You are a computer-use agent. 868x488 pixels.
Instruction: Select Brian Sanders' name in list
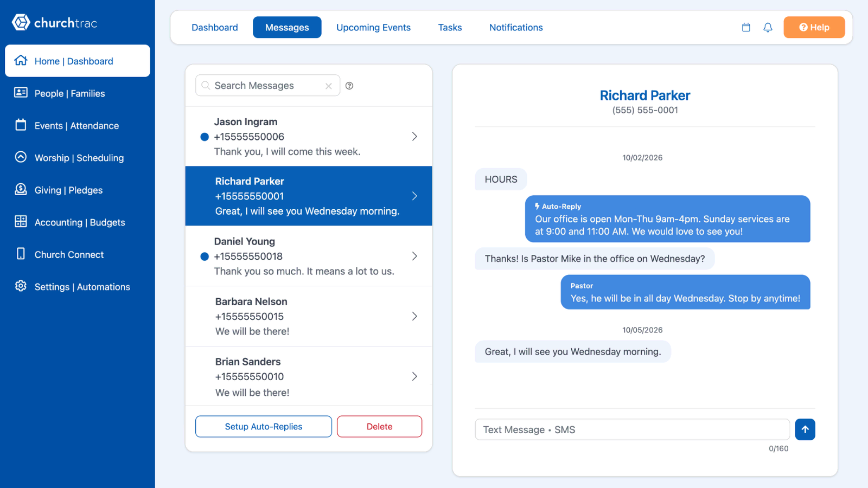pyautogui.click(x=248, y=362)
